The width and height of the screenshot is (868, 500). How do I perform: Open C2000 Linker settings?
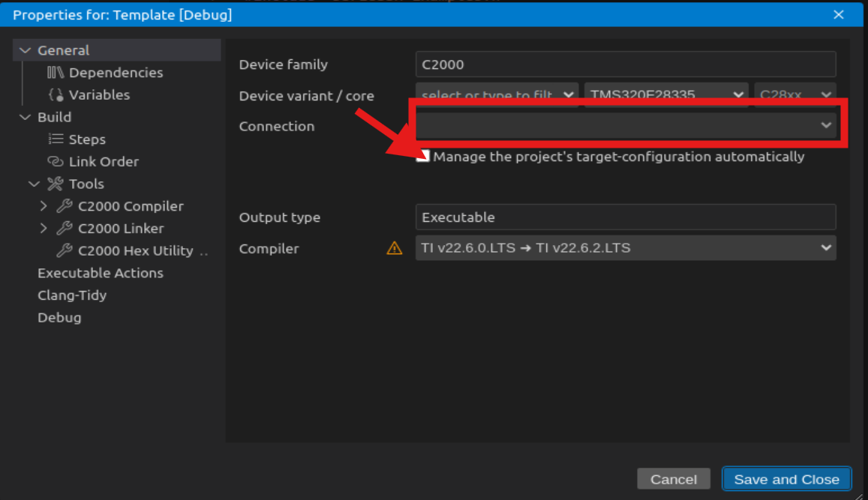coord(121,228)
